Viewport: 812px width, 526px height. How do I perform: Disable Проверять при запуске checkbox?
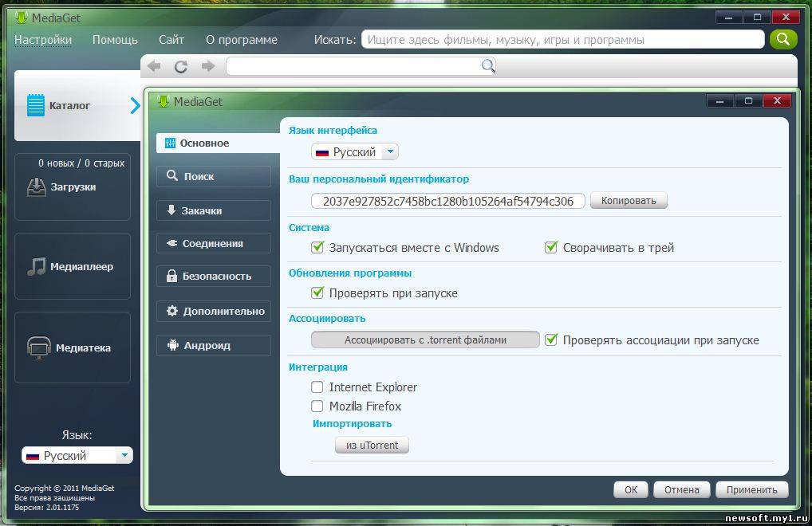(x=317, y=292)
